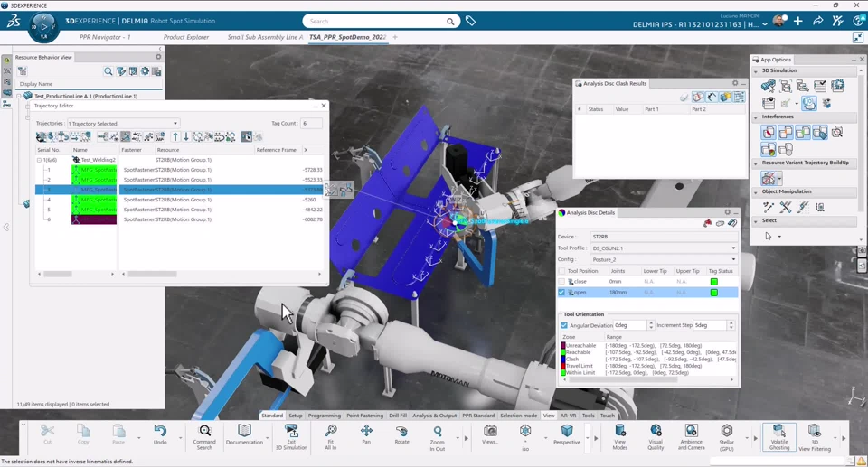Screen dimensions: 868x467
Task: Click the interference search magnifier icon
Action: (x=837, y=132)
